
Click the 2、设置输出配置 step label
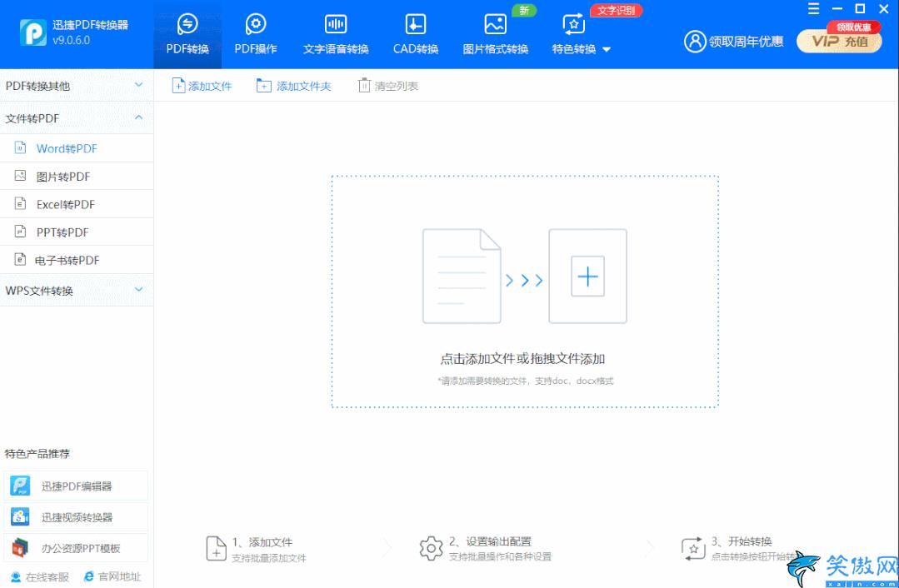[490, 541]
